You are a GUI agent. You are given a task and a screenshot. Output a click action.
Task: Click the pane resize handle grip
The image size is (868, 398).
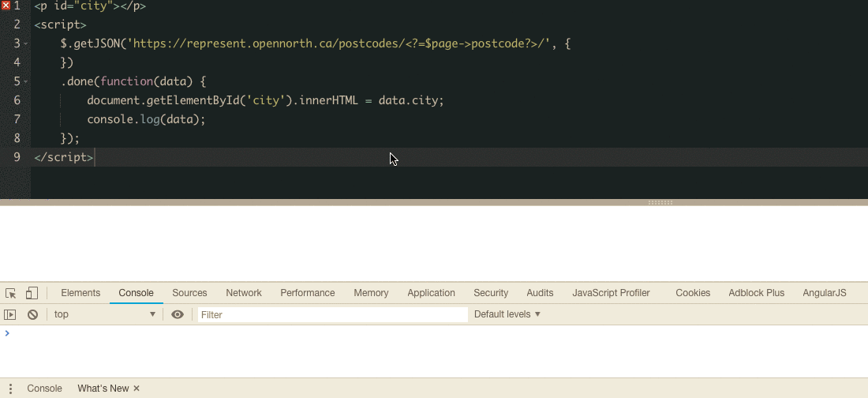(x=660, y=203)
